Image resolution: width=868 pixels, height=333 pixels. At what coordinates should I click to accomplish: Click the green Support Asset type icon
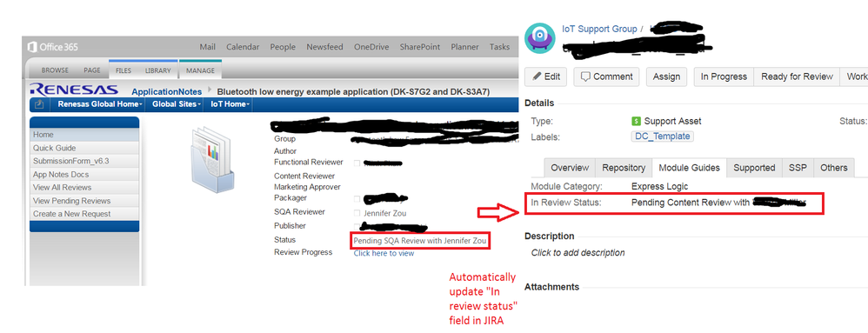(636, 121)
